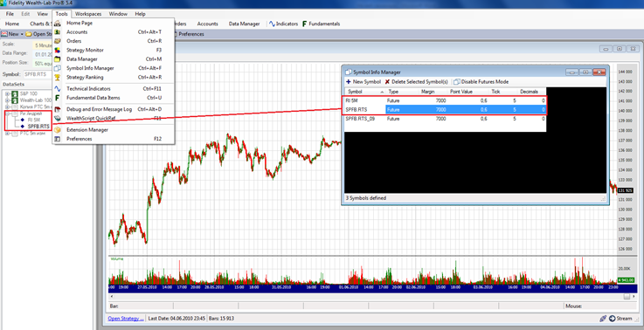Click the Indicators wave icon in toolbar
644x330 pixels.
pyautogui.click(x=272, y=24)
